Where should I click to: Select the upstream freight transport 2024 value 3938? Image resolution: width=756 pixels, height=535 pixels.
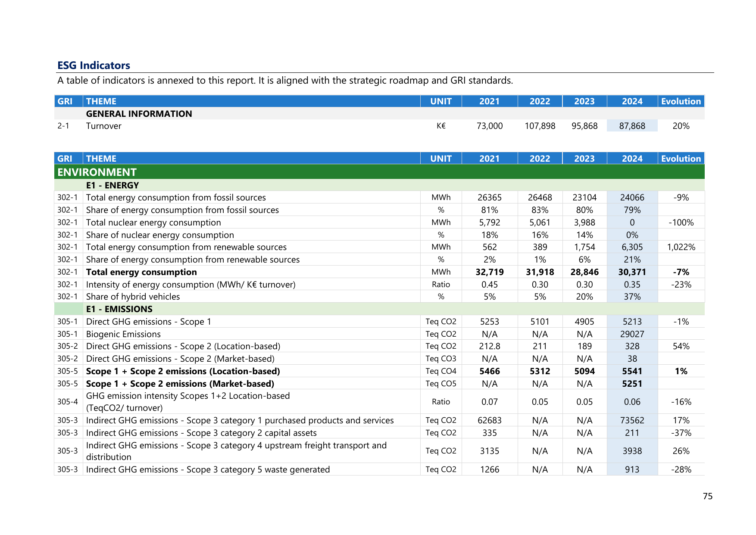coord(632,451)
